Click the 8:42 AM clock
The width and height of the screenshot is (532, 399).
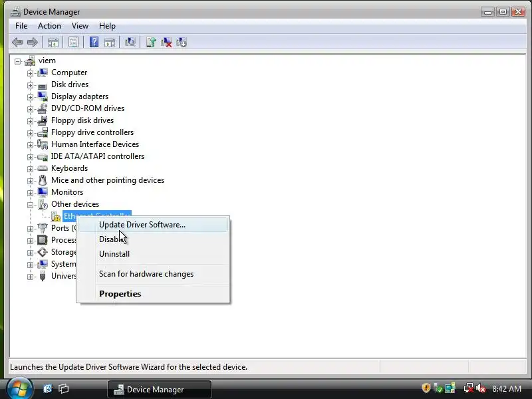coord(506,388)
